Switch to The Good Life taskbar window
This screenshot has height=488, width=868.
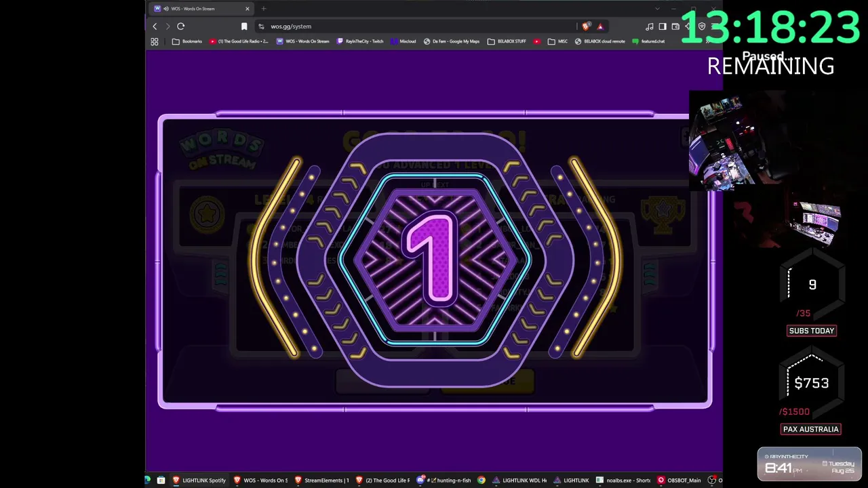coord(382,481)
